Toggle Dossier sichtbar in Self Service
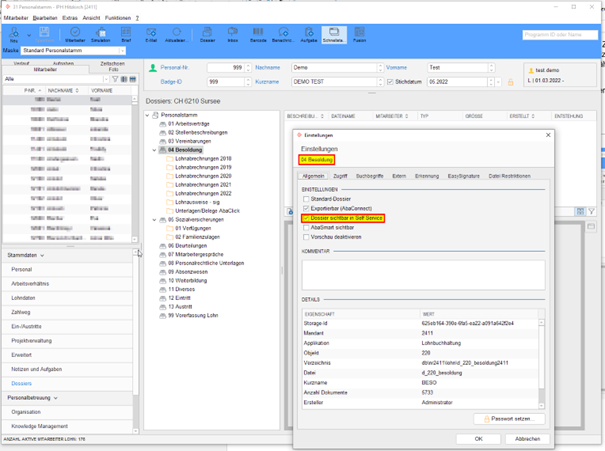Image resolution: width=605 pixels, height=451 pixels. pyautogui.click(x=306, y=218)
